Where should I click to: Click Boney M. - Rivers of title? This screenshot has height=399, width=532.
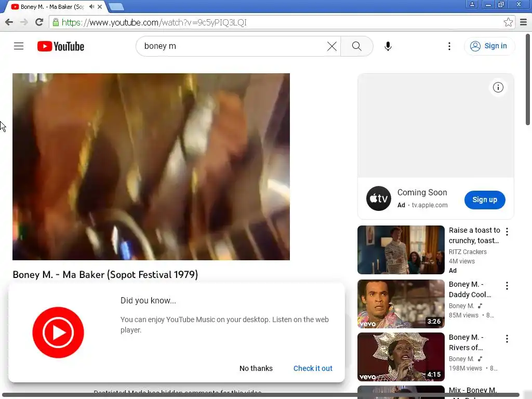(x=466, y=342)
